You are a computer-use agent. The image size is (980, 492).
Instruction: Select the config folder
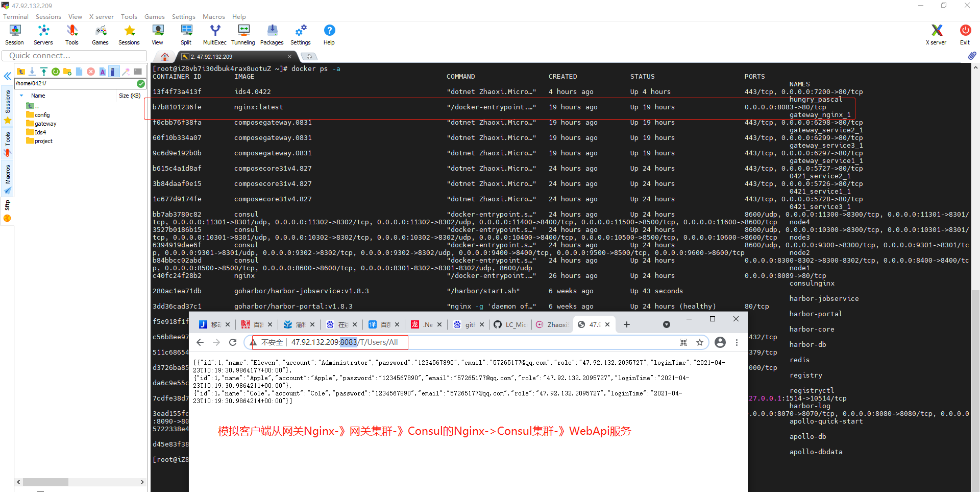coord(38,115)
